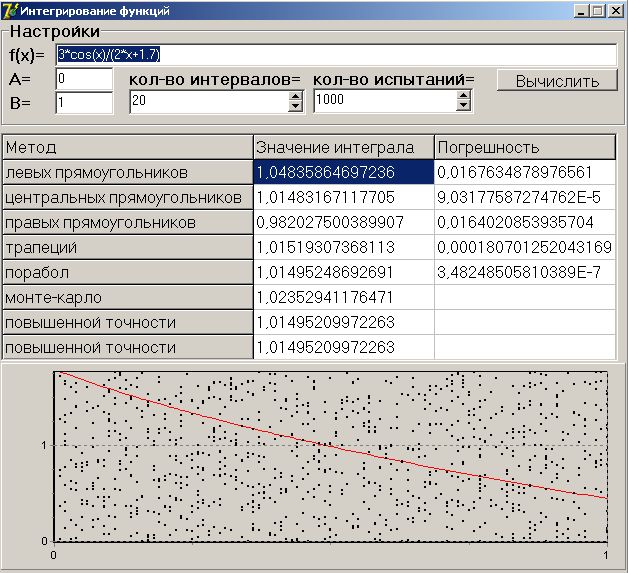Click the application icon in the title bar

(10, 10)
